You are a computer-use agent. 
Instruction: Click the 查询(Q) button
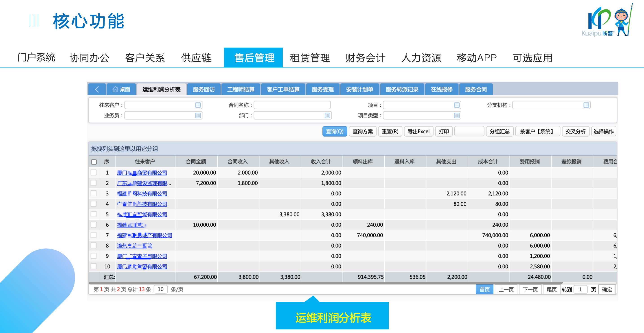(x=334, y=131)
